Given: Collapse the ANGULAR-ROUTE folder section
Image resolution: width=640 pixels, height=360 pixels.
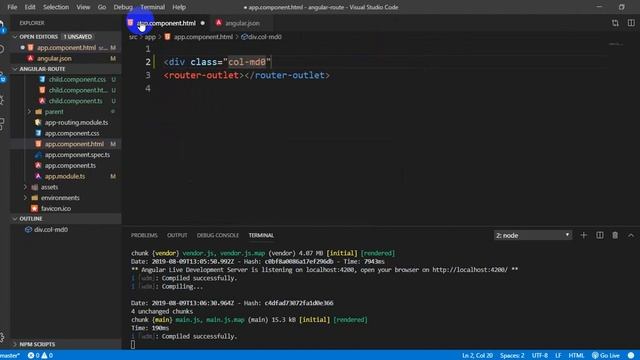Looking at the screenshot, I should [x=15, y=69].
